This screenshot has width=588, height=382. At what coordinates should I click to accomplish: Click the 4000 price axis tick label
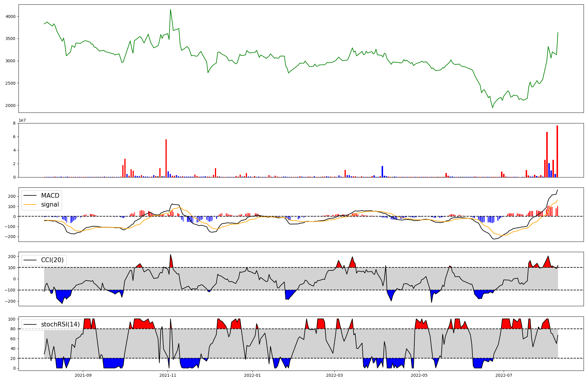tap(11, 16)
